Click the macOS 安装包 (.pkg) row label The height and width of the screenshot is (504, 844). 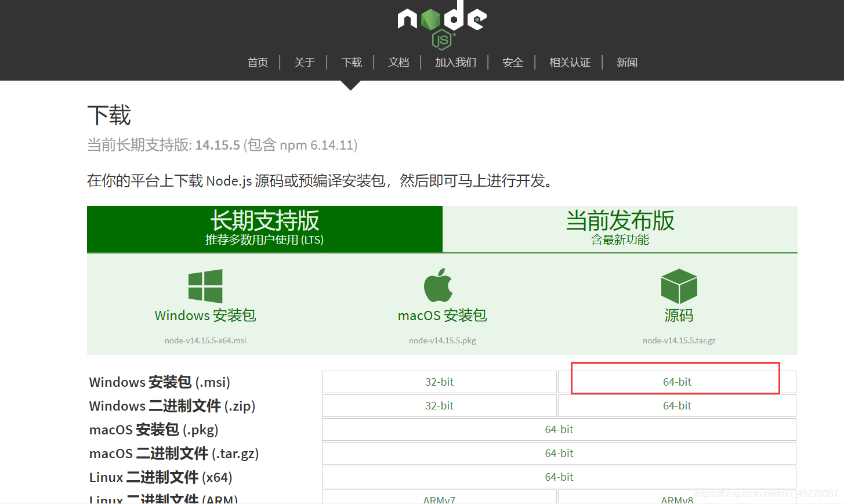coord(154,430)
